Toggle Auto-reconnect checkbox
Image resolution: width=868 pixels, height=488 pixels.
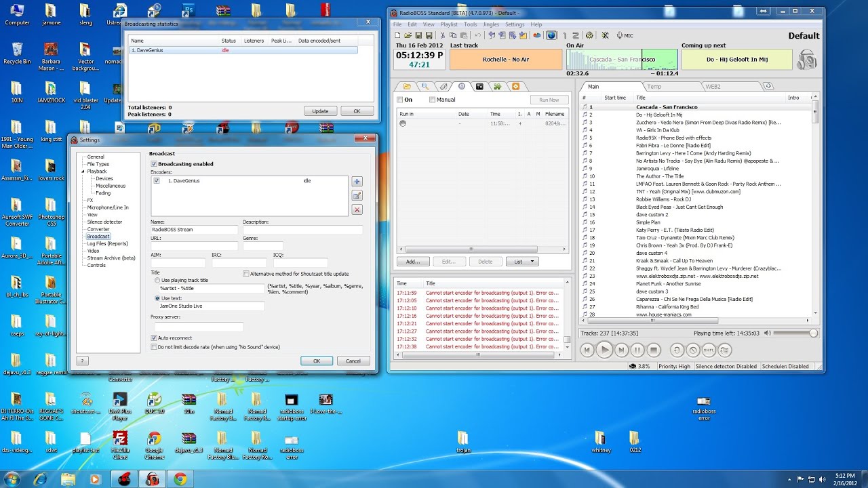[x=154, y=338]
